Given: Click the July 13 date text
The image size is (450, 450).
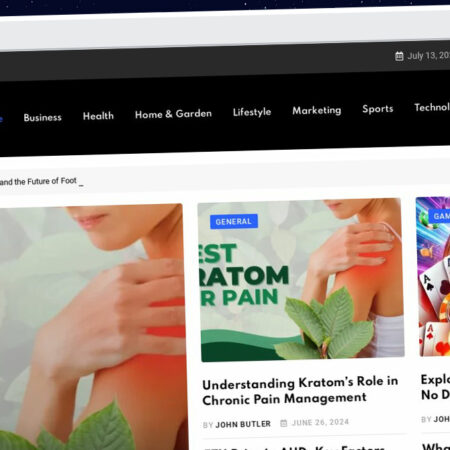Looking at the screenshot, I should point(428,55).
